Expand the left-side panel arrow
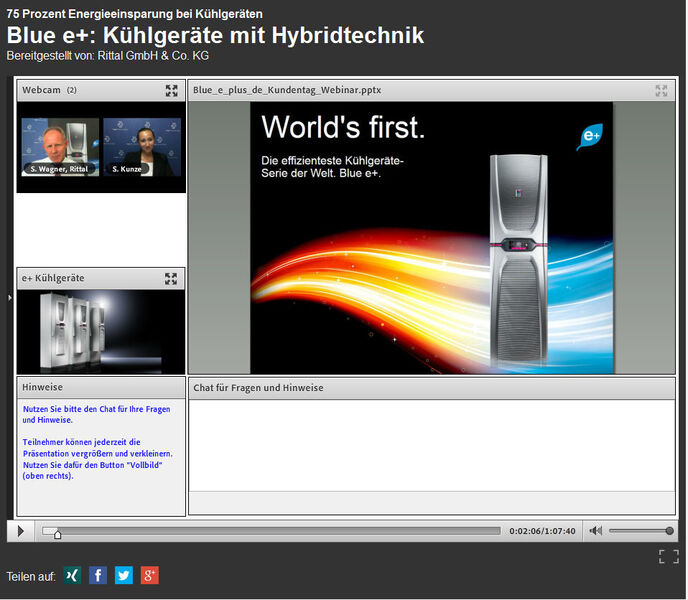688x600 pixels. (x=10, y=298)
